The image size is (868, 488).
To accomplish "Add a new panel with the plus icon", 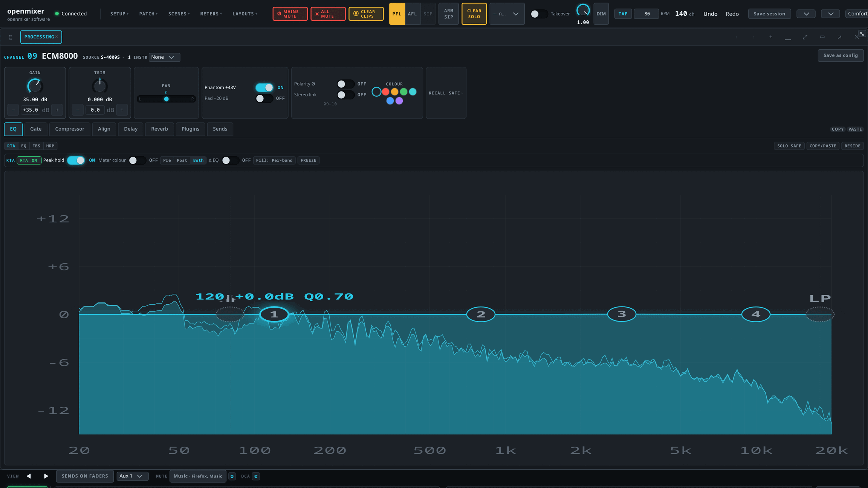I will pos(770,37).
